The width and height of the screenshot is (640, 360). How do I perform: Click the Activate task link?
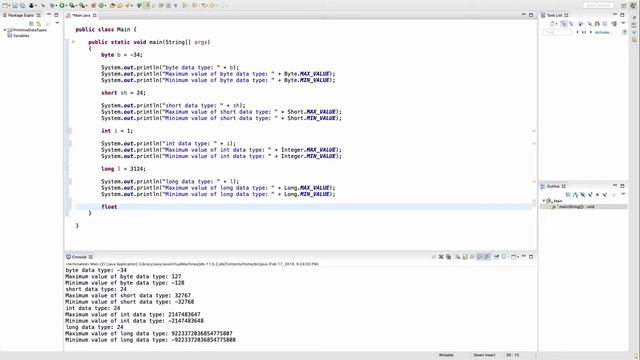coord(603,32)
